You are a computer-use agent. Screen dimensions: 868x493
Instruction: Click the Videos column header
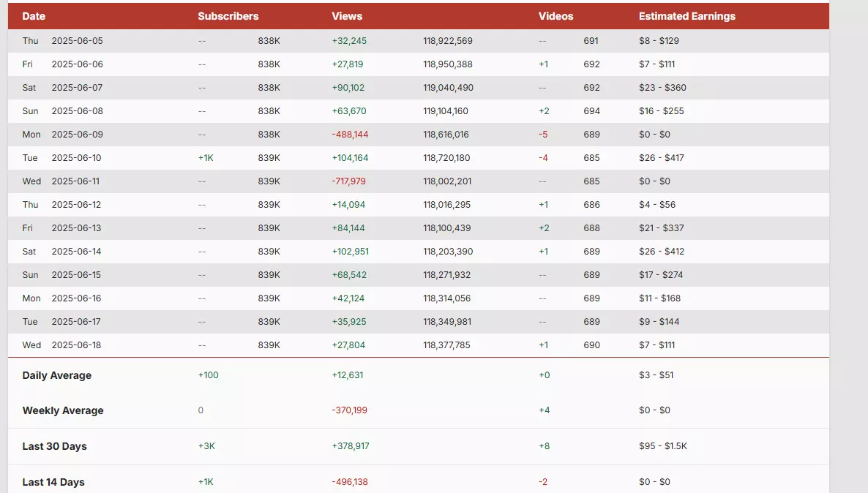(555, 16)
